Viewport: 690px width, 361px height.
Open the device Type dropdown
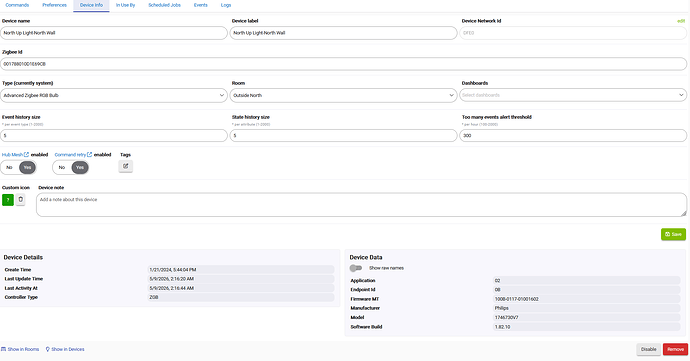(x=114, y=95)
